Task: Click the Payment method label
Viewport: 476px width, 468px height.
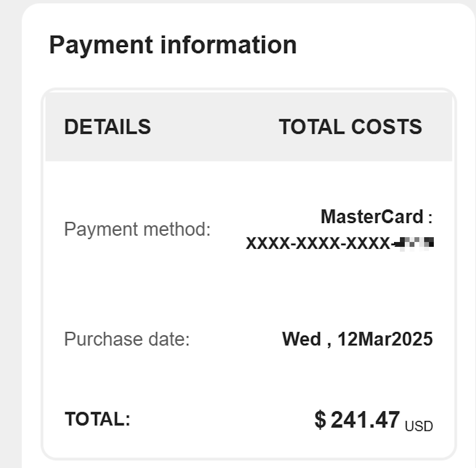Action: pos(137,229)
